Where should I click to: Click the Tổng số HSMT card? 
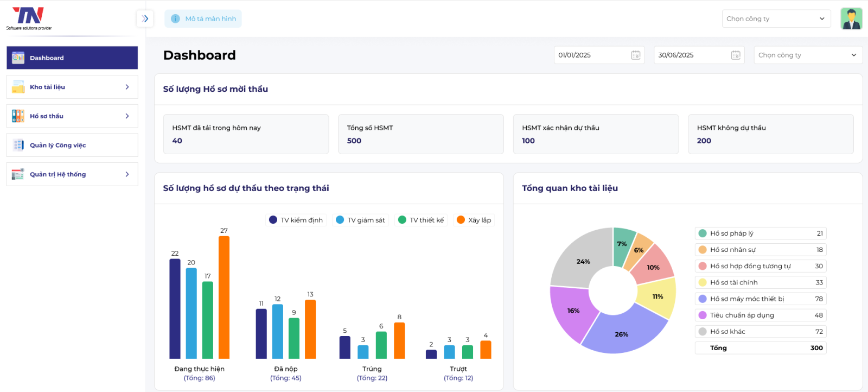coord(420,134)
